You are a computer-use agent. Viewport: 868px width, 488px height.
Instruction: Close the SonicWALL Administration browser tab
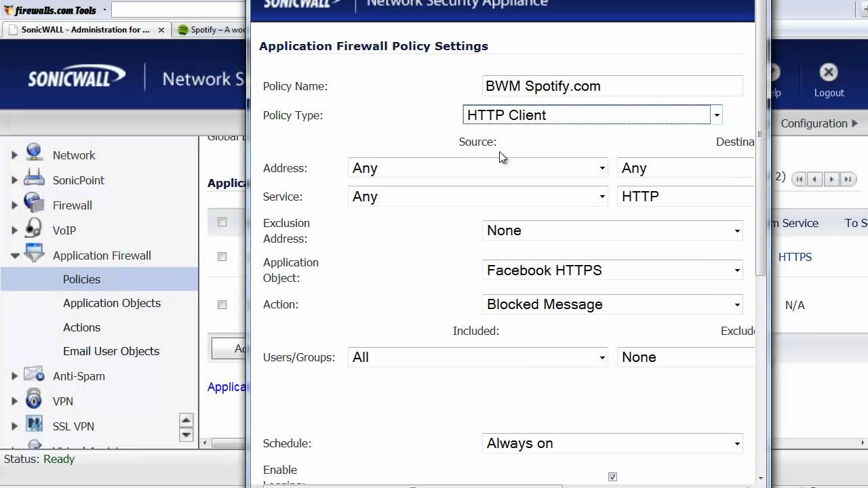point(161,30)
